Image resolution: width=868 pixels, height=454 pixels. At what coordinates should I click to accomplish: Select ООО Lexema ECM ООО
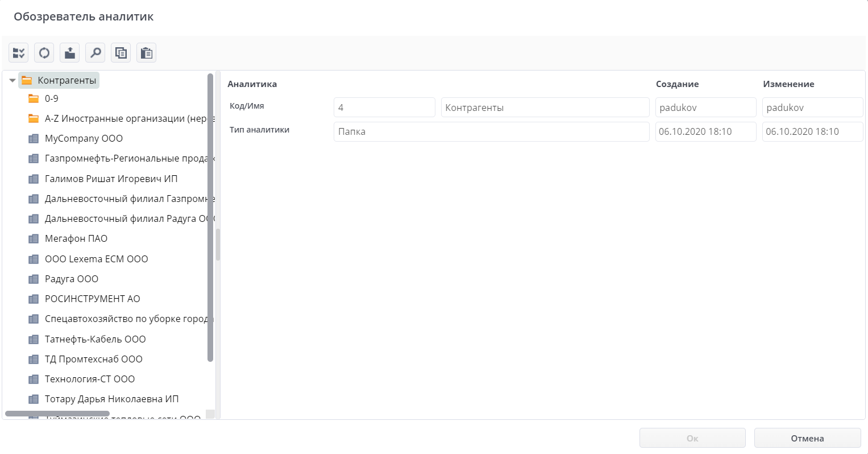[x=97, y=259]
